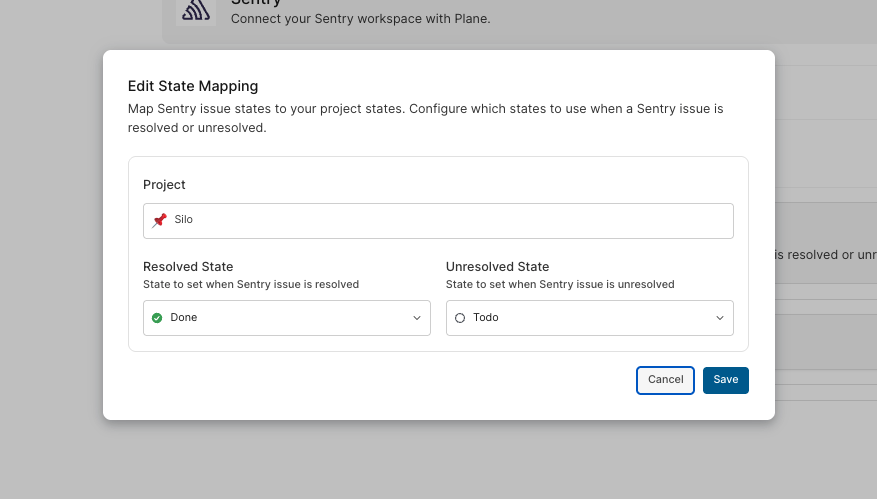
Task: Click the Sentry logo icon behind dialog
Action: click(196, 10)
